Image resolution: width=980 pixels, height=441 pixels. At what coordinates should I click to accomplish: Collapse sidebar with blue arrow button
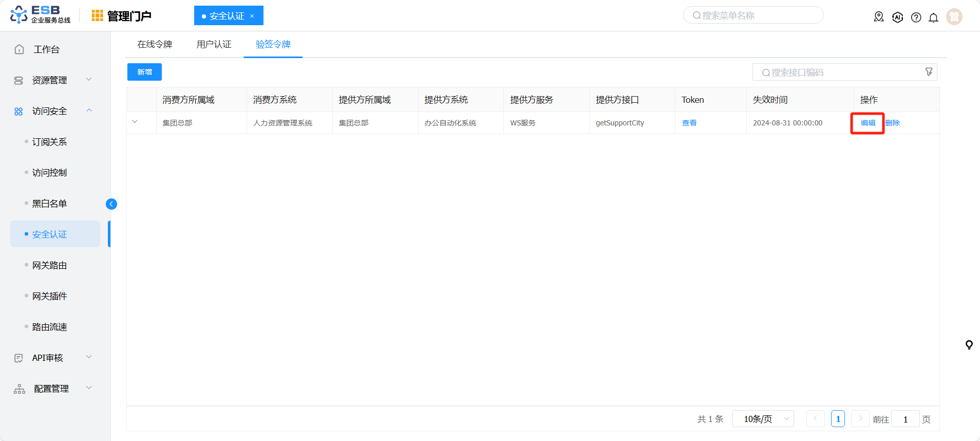[111, 204]
